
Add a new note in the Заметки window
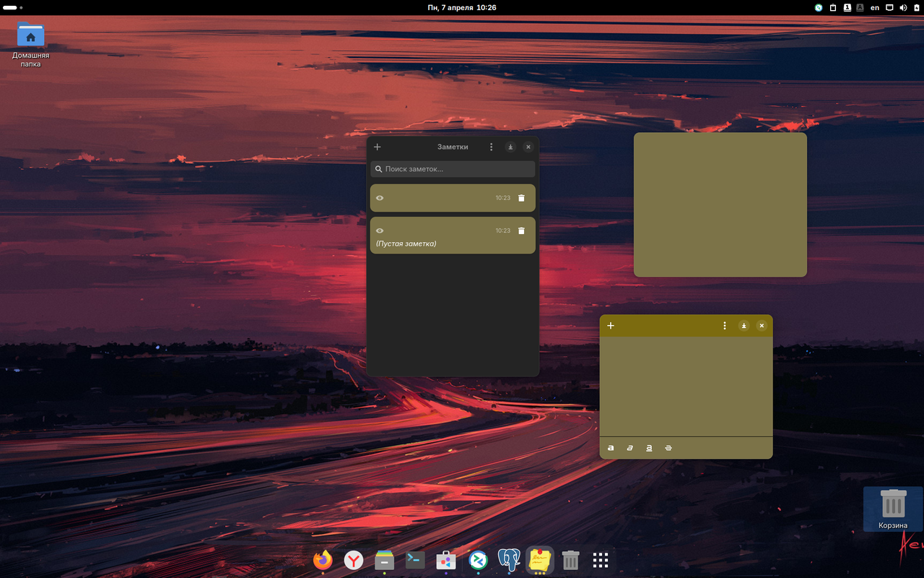pyautogui.click(x=377, y=147)
